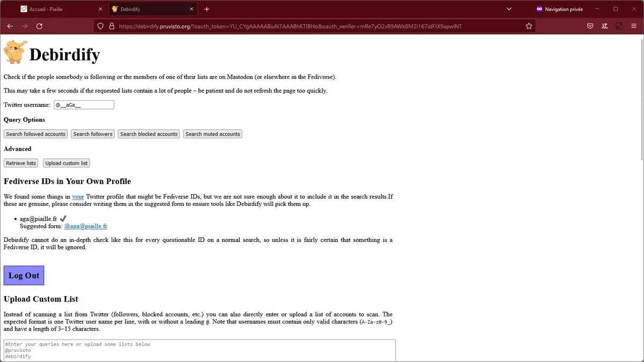Open the Pocket save icon
Viewport: 644px width, 362px height.
590,26
